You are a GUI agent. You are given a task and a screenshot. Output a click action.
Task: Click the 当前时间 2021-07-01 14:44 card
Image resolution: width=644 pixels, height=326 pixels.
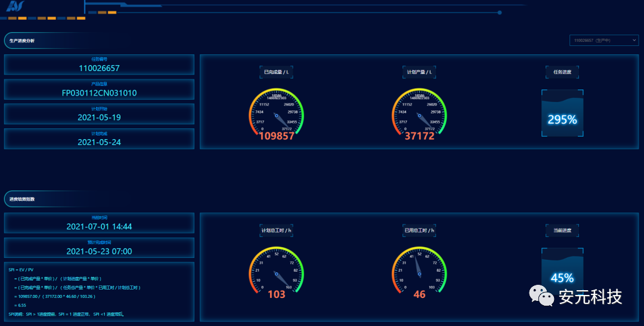tap(99, 223)
